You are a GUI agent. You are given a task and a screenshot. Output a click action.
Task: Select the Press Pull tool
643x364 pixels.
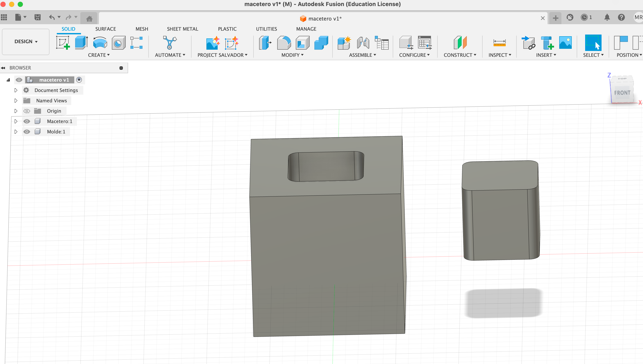[265, 43]
